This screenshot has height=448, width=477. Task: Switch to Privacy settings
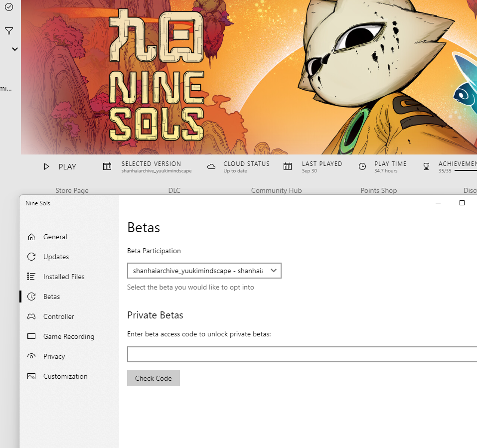[x=54, y=356]
